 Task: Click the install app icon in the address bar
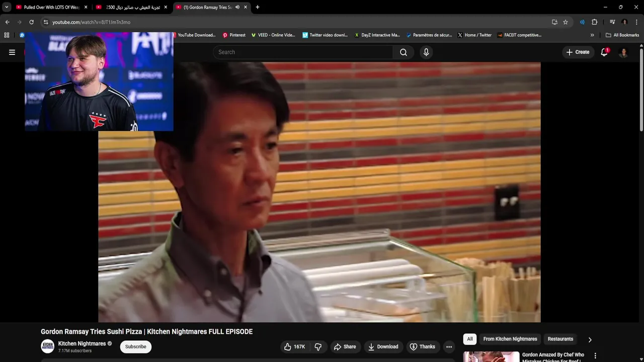pos(554,22)
